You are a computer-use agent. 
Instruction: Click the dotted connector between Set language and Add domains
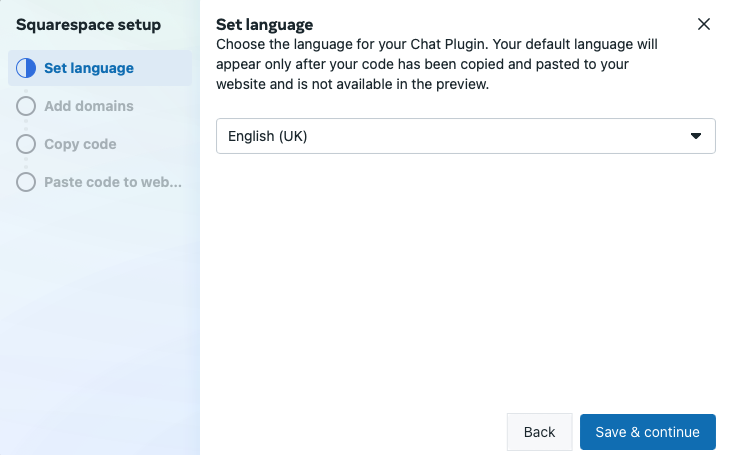pyautogui.click(x=26, y=87)
